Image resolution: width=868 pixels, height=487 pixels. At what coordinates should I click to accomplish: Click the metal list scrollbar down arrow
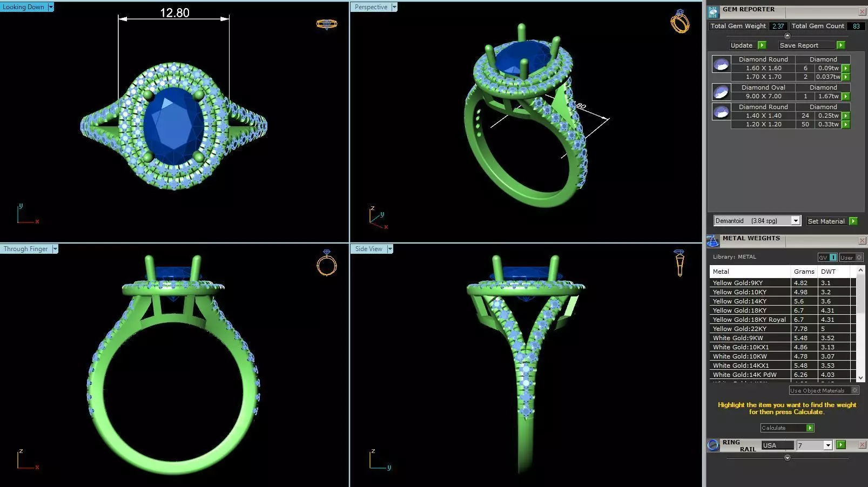tap(861, 378)
